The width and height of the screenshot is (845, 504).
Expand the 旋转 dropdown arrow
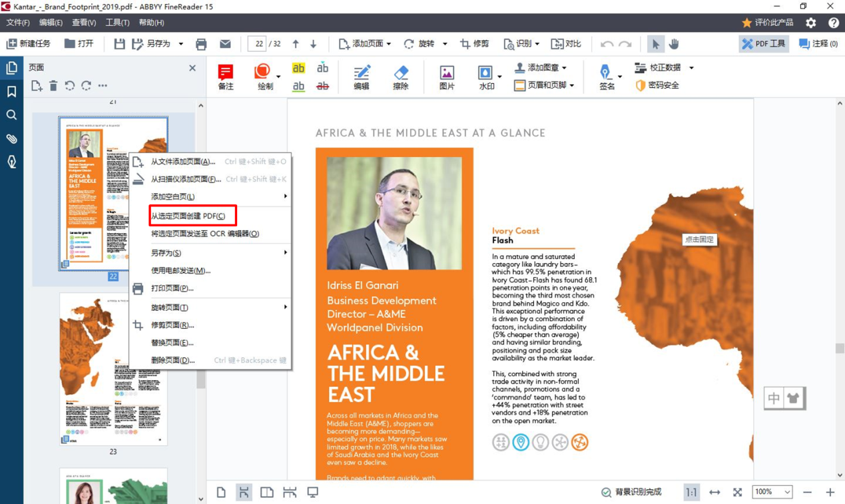click(445, 44)
